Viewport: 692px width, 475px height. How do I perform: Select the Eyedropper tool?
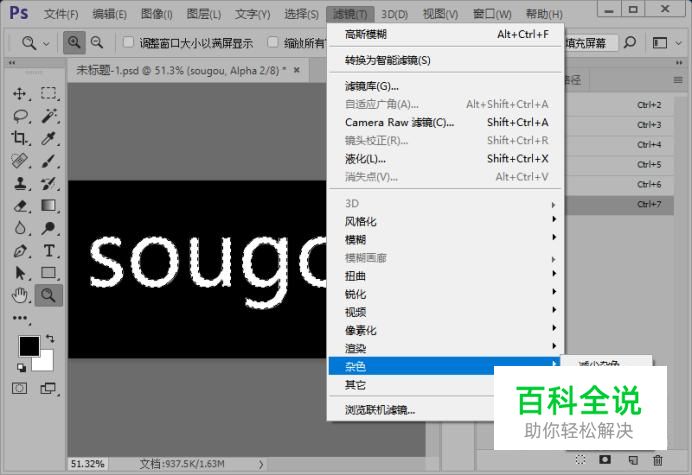[x=49, y=138]
